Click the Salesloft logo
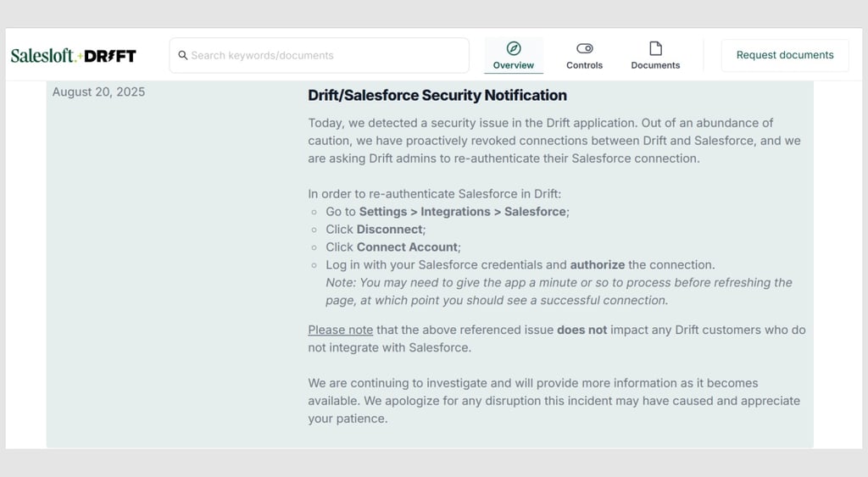The width and height of the screenshot is (868, 477). click(x=42, y=55)
